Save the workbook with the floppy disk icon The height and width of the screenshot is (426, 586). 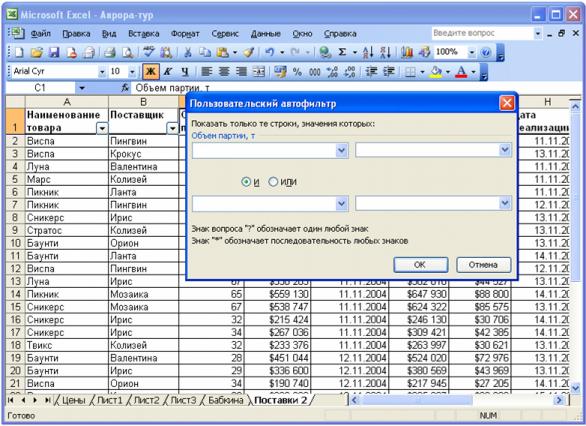[54, 53]
